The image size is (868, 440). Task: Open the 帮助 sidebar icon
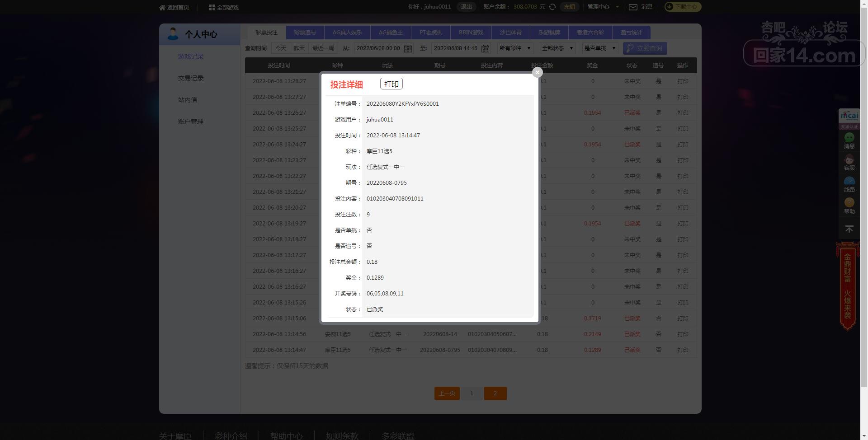tap(849, 206)
